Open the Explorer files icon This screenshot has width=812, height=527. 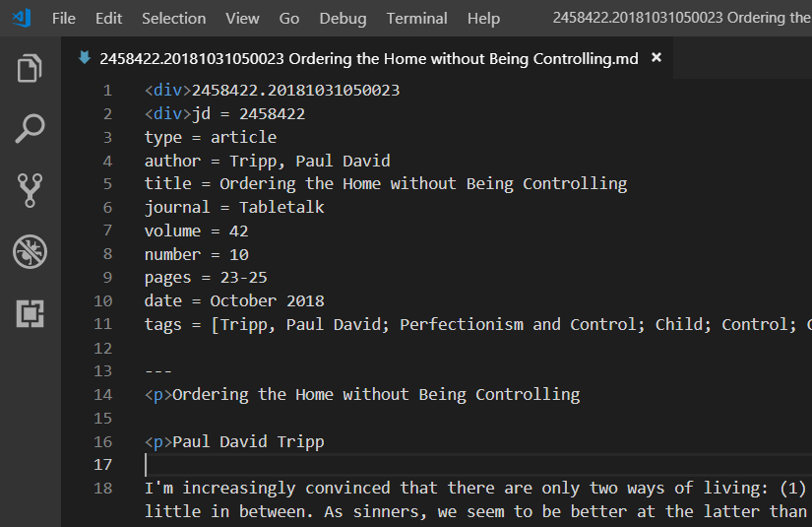[30, 68]
